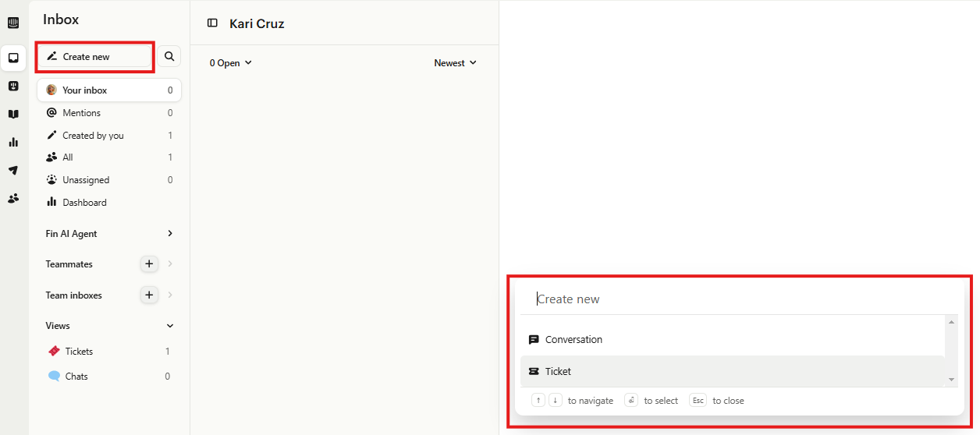Add a teammate with the plus button

pyautogui.click(x=149, y=264)
